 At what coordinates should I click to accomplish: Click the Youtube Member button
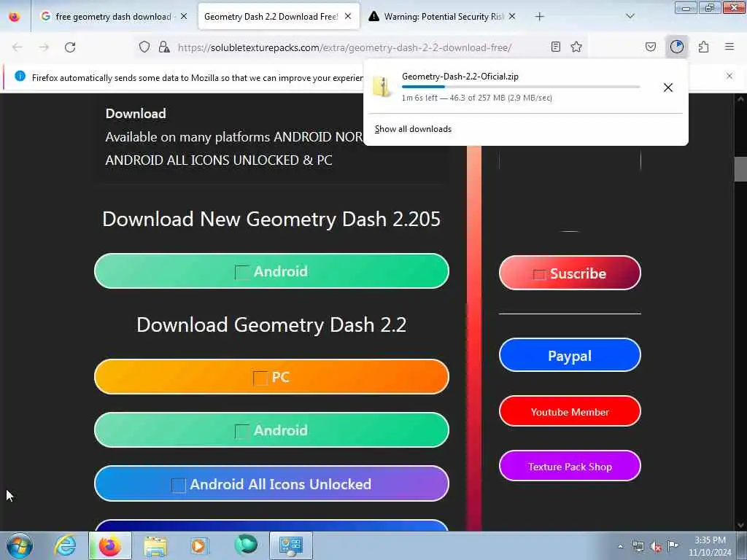point(570,411)
